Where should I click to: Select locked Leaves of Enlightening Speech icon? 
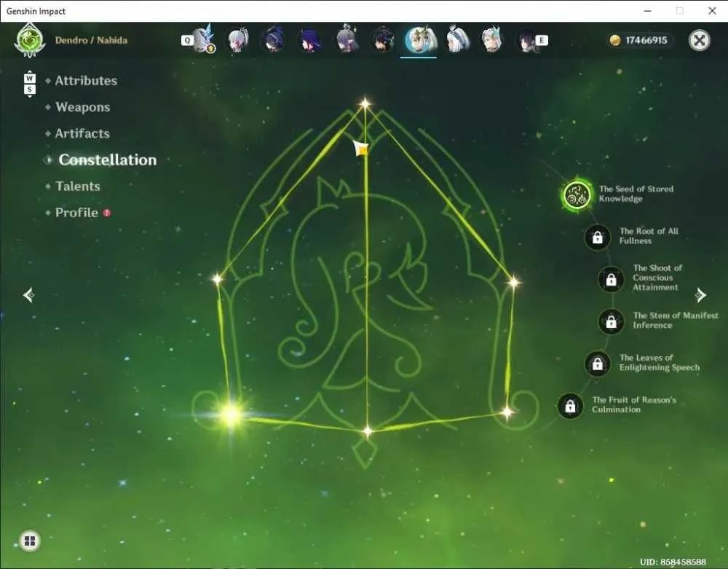[x=598, y=364]
